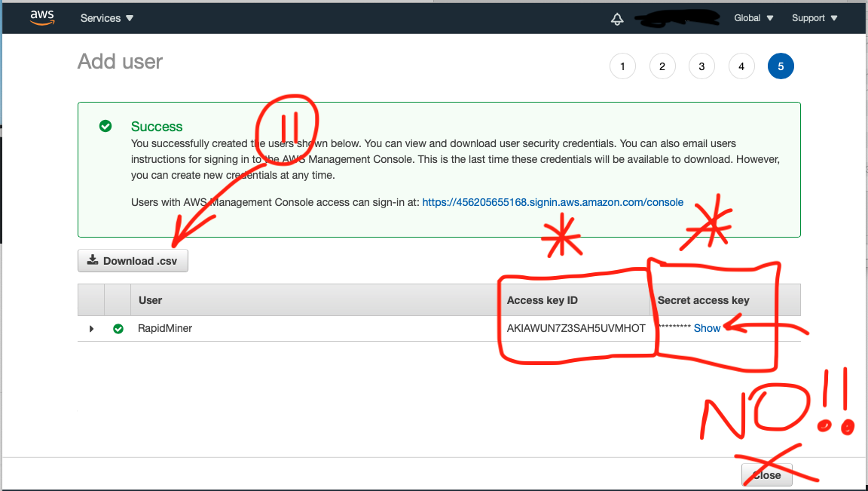Go to step 3 of Add user
Viewport: 868px width, 491px height.
(x=701, y=66)
